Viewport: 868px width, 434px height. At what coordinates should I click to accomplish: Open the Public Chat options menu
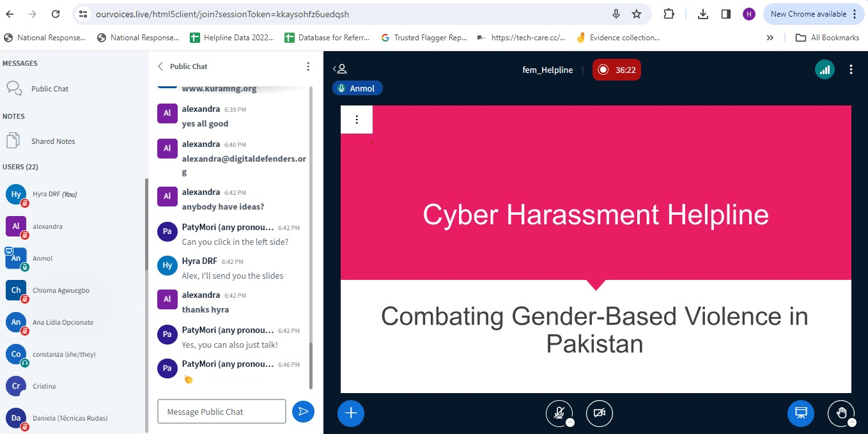pyautogui.click(x=308, y=66)
